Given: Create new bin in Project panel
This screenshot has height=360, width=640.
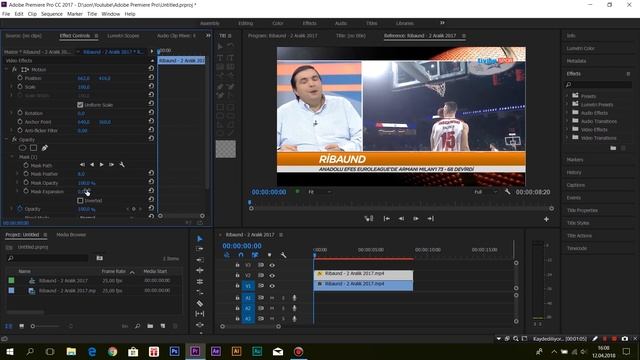Looking at the screenshot, I should click(x=150, y=326).
